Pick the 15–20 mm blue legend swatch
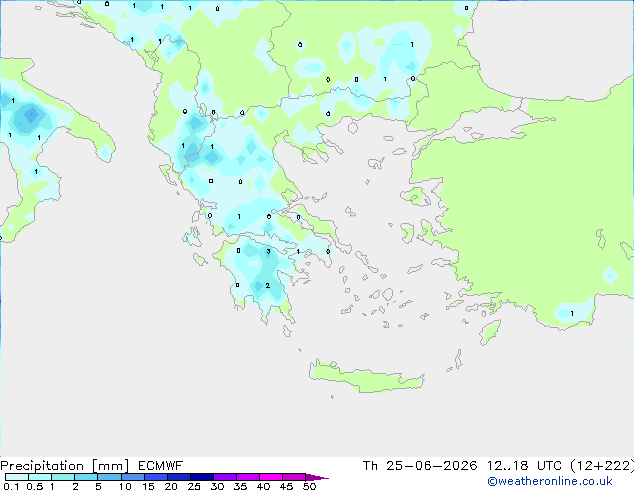 click(156, 477)
